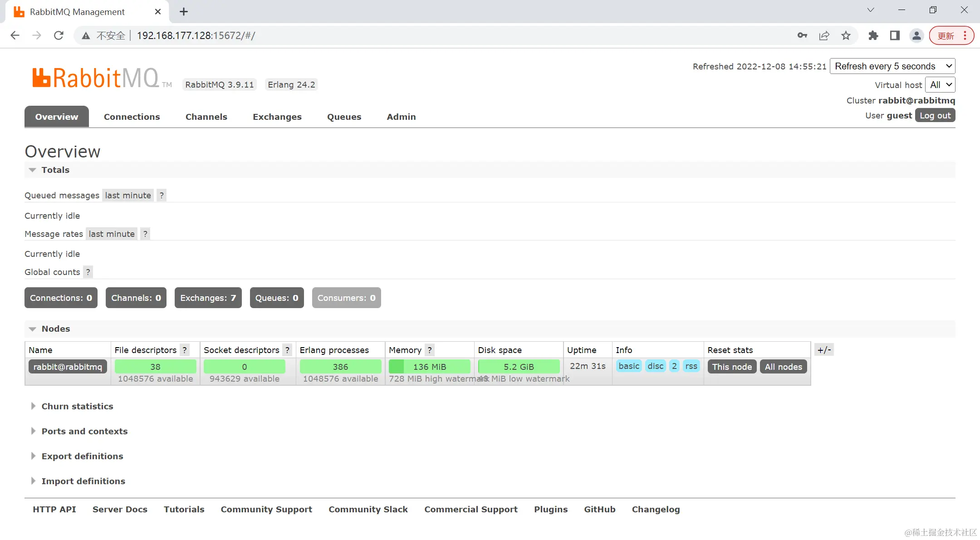Click the 386 Erlang processes bar
980x540 pixels.
pos(341,367)
